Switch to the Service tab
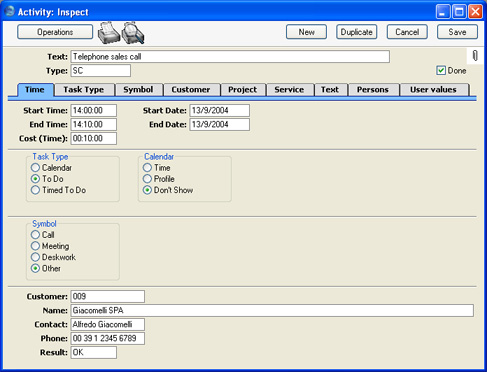Screen dimensions: 487x372 click(x=290, y=90)
